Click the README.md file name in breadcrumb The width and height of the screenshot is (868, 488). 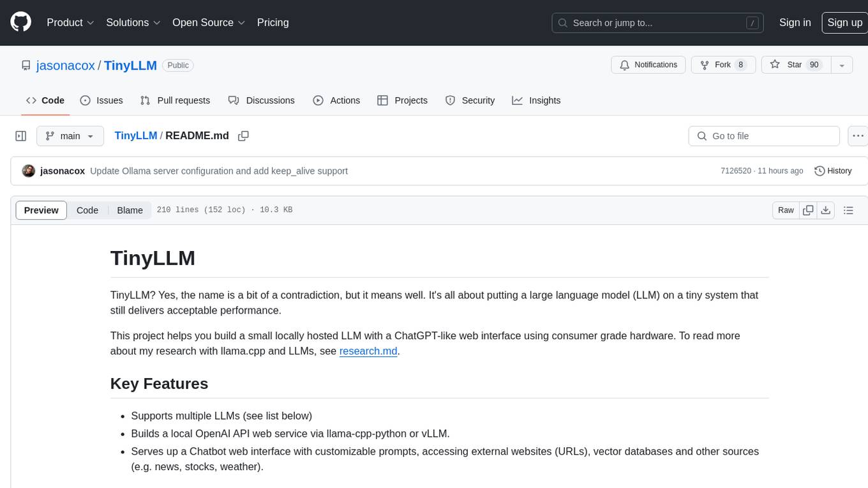point(197,136)
